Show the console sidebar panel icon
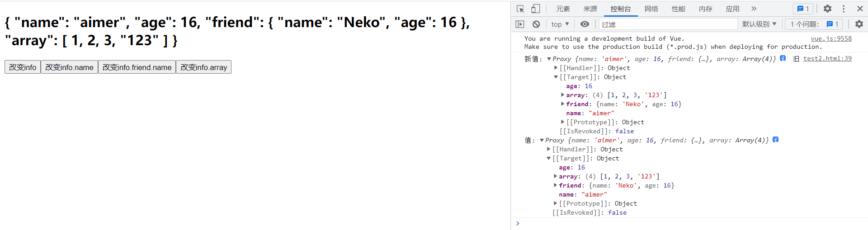Viewport: 868px width, 230px height. point(520,24)
